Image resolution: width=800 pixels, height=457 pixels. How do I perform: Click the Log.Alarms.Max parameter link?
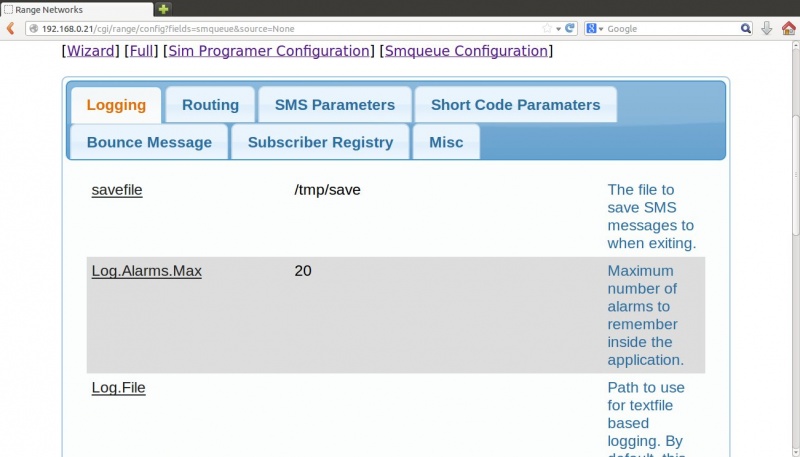point(146,271)
